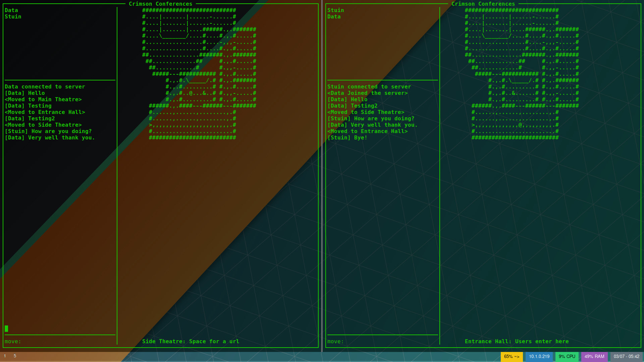Click the green 9% CPU indicator

tap(567, 357)
